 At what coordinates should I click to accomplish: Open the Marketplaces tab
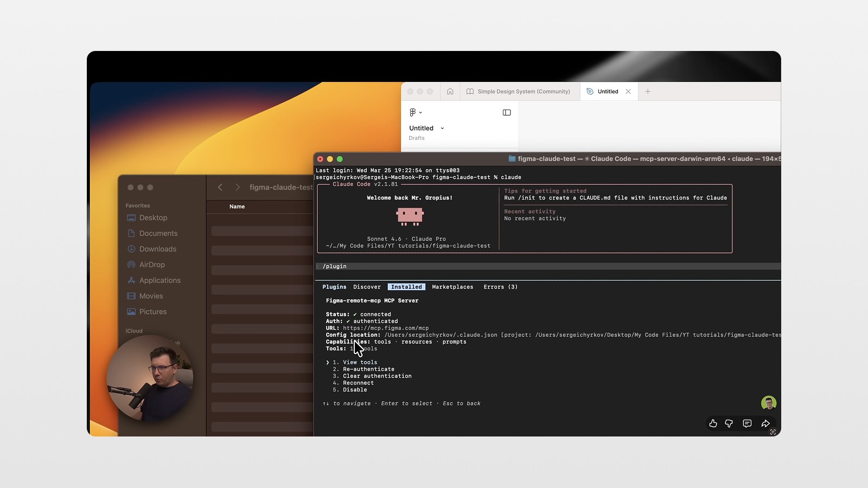(x=452, y=287)
